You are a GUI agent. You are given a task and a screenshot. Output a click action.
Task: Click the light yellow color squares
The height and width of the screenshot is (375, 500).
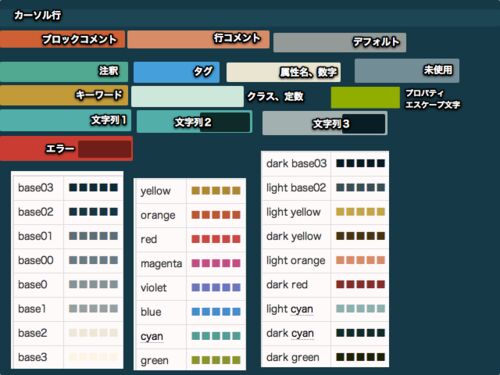click(360, 212)
